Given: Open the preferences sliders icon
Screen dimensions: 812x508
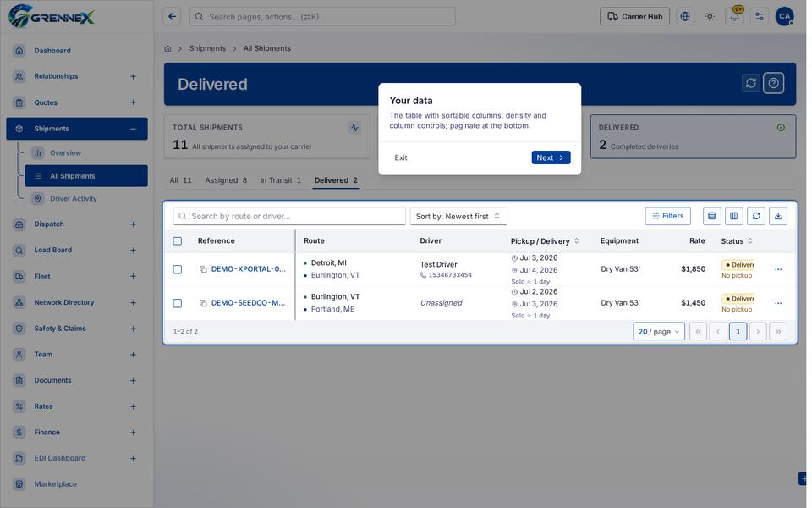Looking at the screenshot, I should point(760,17).
